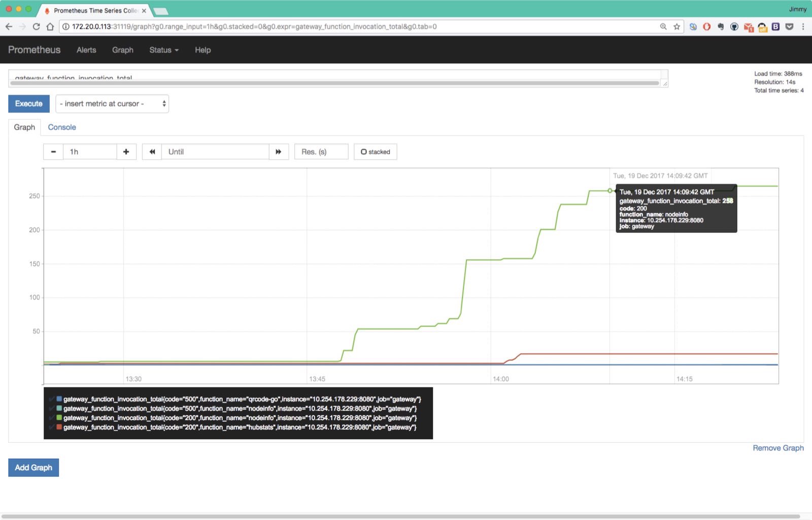812x520 pixels.
Task: Click the Remove Graph link
Action: 777,447
